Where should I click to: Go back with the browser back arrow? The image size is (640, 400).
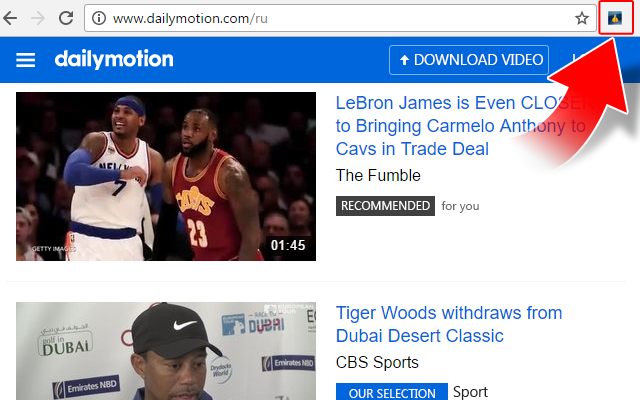coord(10,18)
